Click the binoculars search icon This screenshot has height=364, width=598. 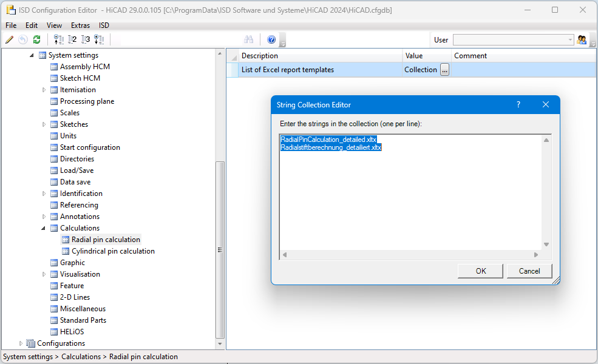click(x=249, y=39)
